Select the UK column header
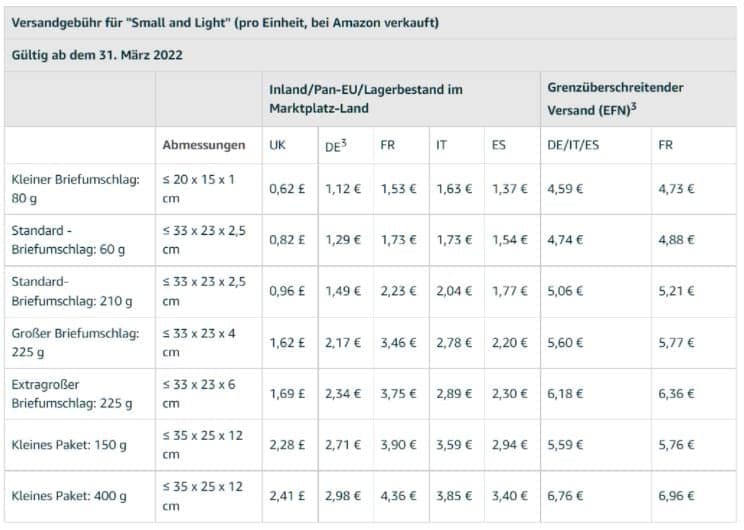The height and width of the screenshot is (530, 744). click(x=278, y=145)
